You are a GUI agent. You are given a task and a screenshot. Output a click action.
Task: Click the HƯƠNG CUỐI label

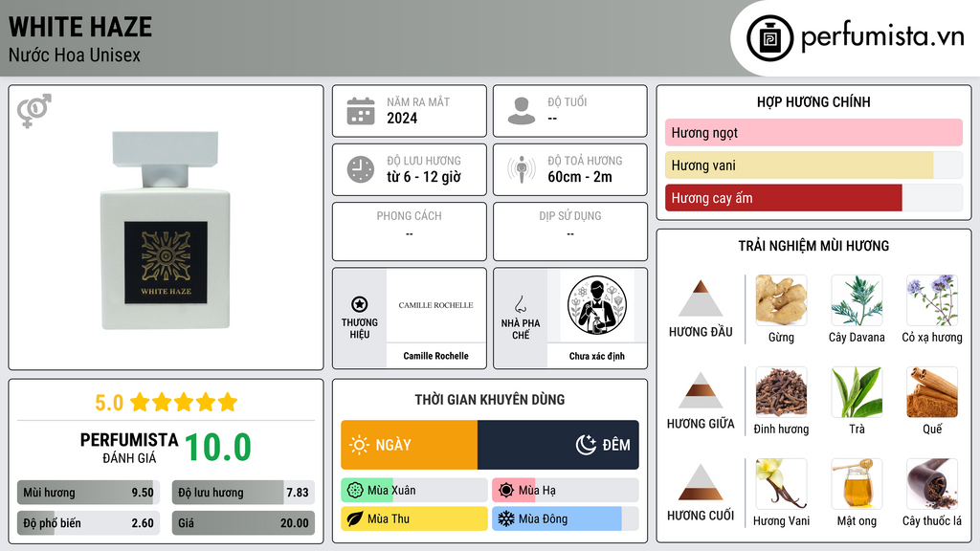(701, 516)
